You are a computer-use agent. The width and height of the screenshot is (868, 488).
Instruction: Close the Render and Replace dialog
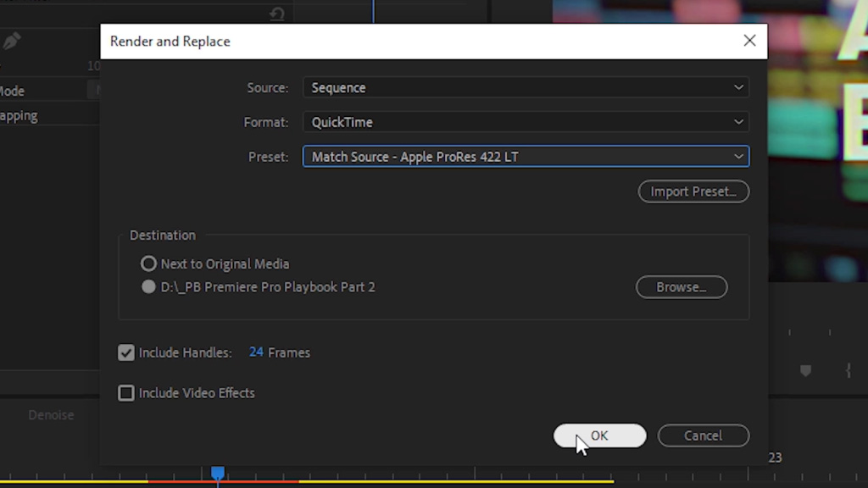(x=749, y=41)
